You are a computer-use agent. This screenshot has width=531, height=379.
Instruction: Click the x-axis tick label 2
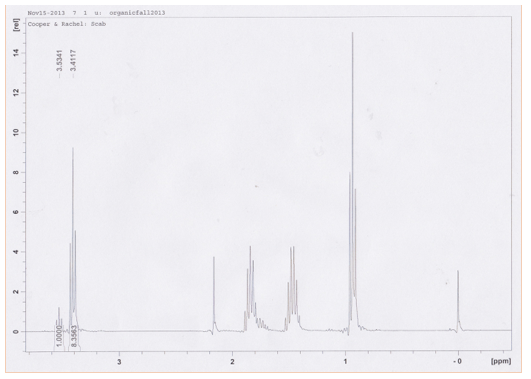[x=232, y=362]
